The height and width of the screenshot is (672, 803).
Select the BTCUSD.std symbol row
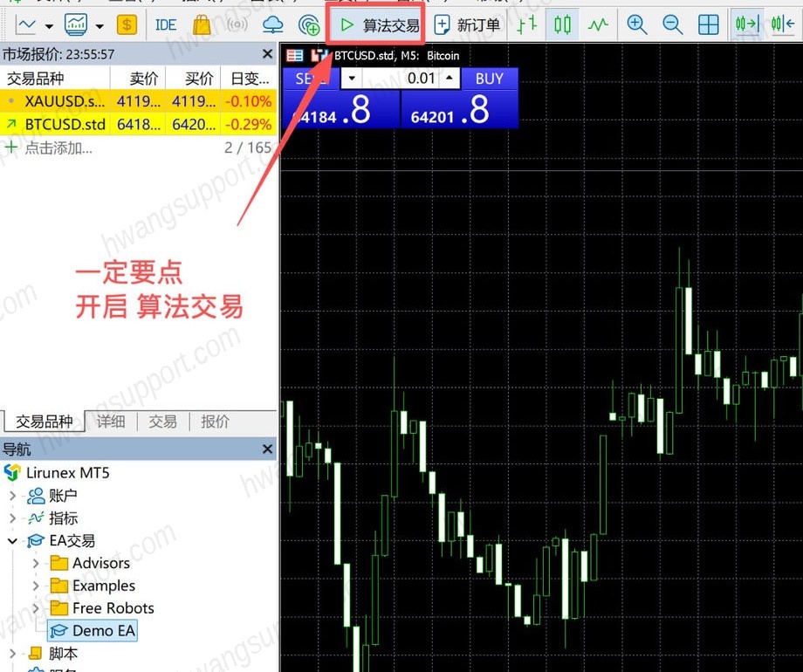pyautogui.click(x=138, y=125)
